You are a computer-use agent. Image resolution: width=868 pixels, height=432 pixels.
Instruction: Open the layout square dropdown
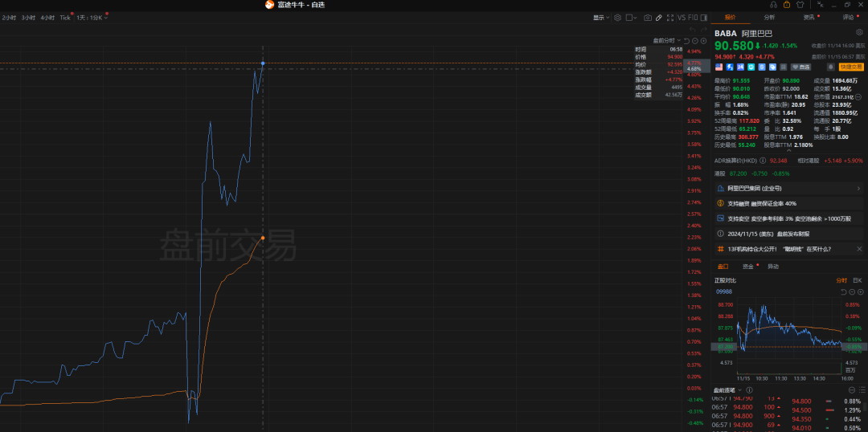point(631,18)
